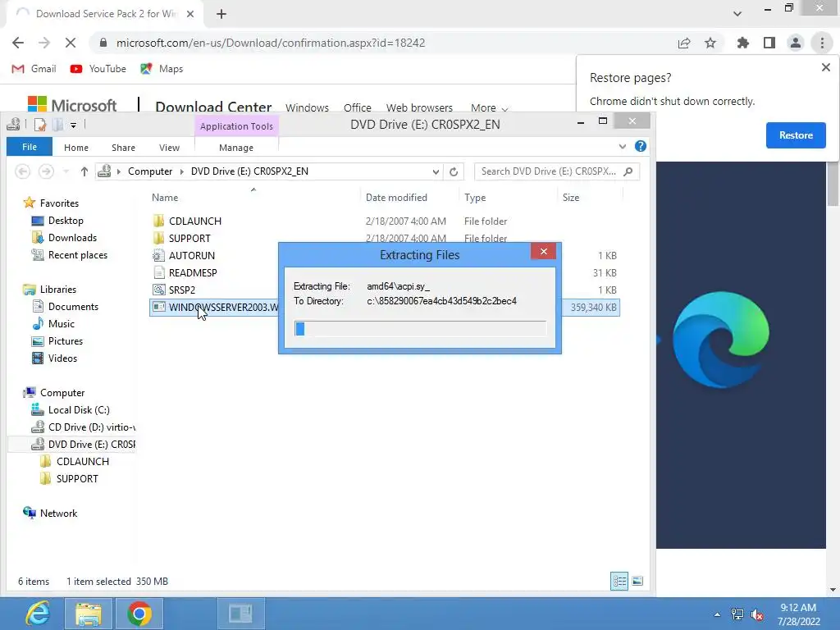Close the Download Service Pack 2 tab

point(190,14)
